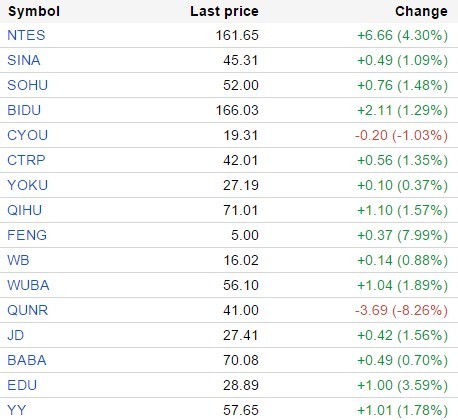This screenshot has height=420, width=458.
Task: Open the YY symbol link
Action: pos(17,410)
